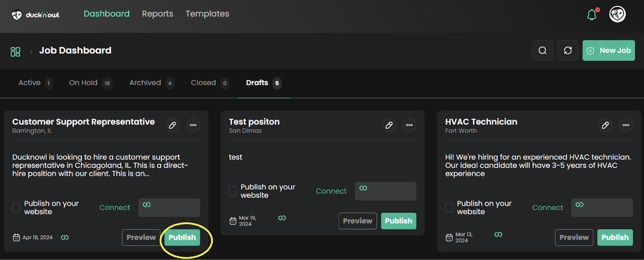
Task: Click the search magnifier icon
Action: (x=542, y=51)
